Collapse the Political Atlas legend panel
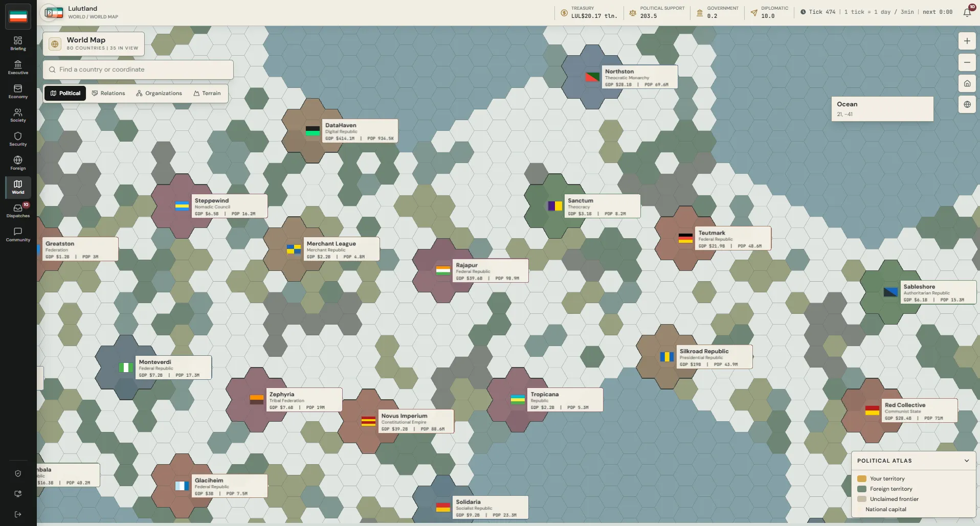 click(x=966, y=461)
